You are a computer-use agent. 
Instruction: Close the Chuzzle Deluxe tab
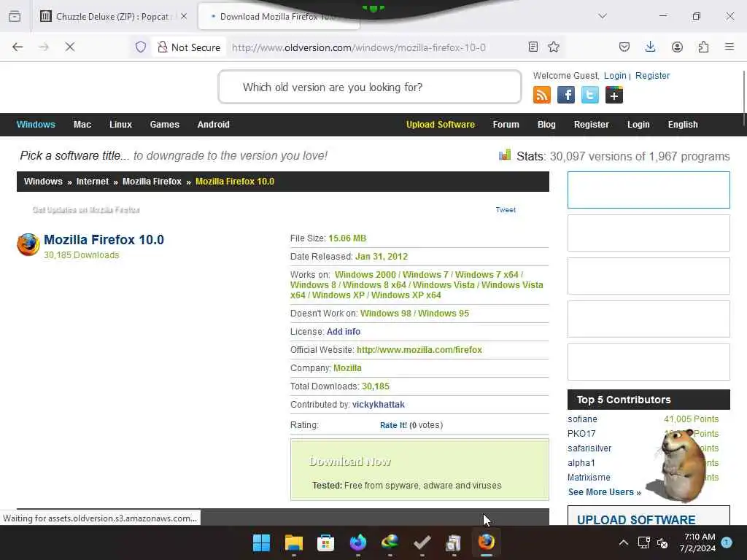tap(184, 16)
